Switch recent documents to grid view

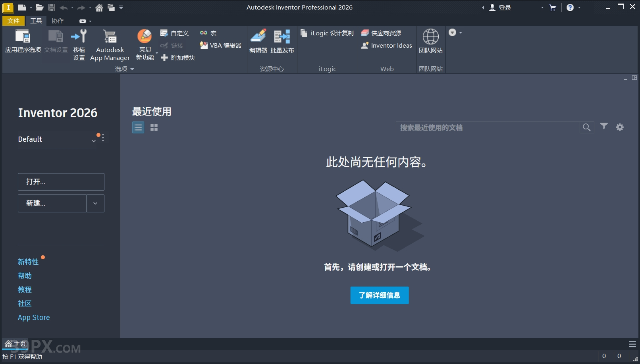[x=154, y=127]
